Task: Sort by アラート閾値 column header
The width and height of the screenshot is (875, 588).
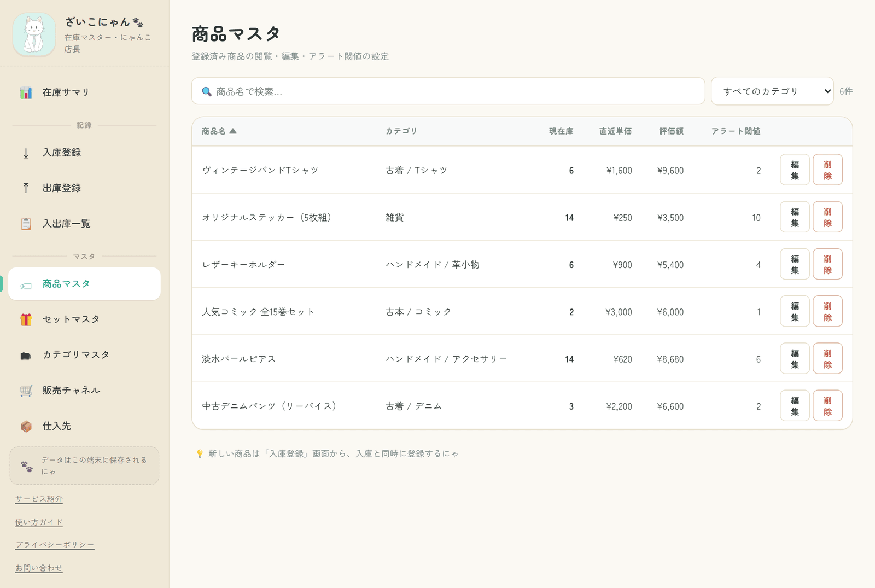Action: point(736,131)
